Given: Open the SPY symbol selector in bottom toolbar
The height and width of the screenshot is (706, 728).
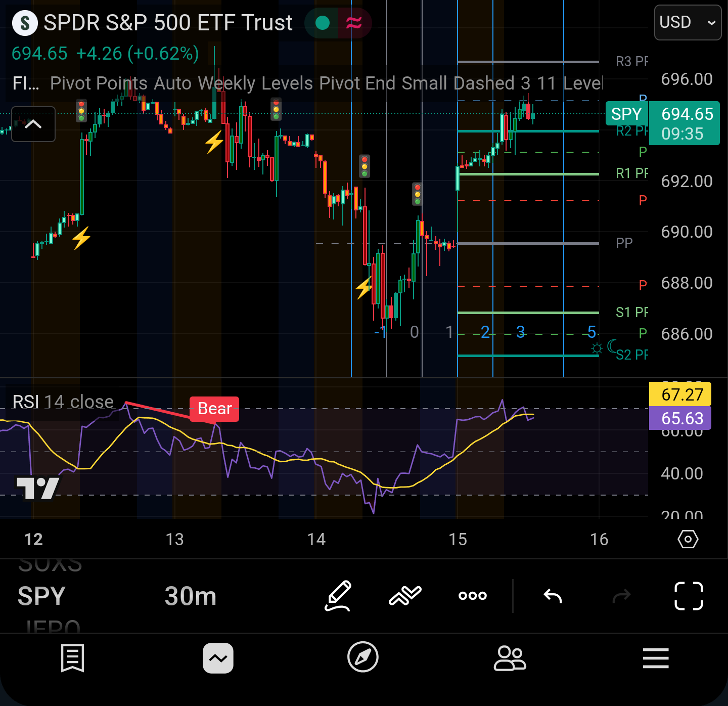Looking at the screenshot, I should coord(41,596).
